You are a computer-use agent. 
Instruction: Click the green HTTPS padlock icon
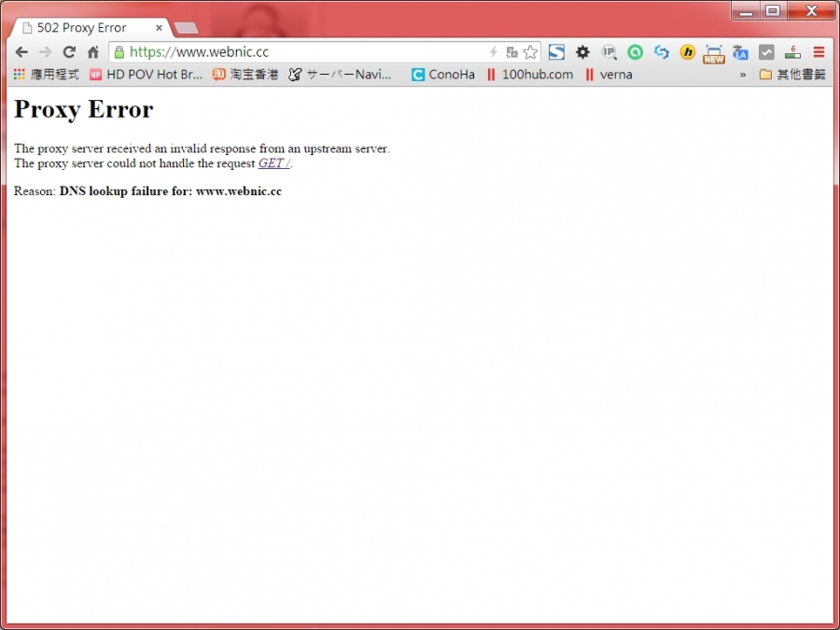tap(119, 52)
